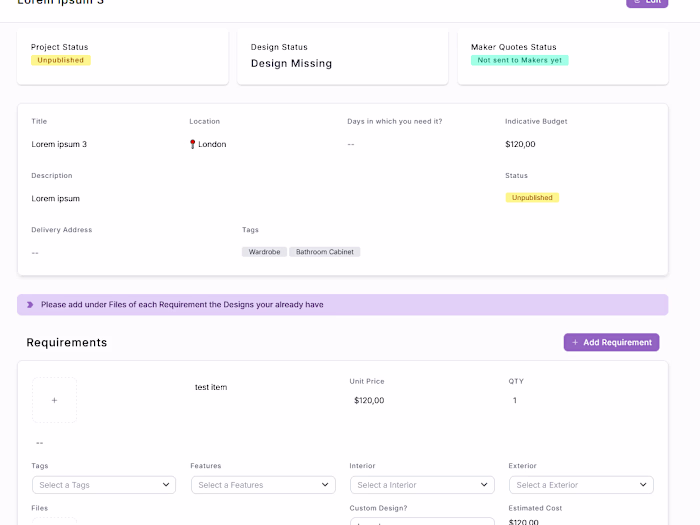The width and height of the screenshot is (700, 525).
Task: Select the Bathroom Cabinet tag chip
Action: [325, 252]
